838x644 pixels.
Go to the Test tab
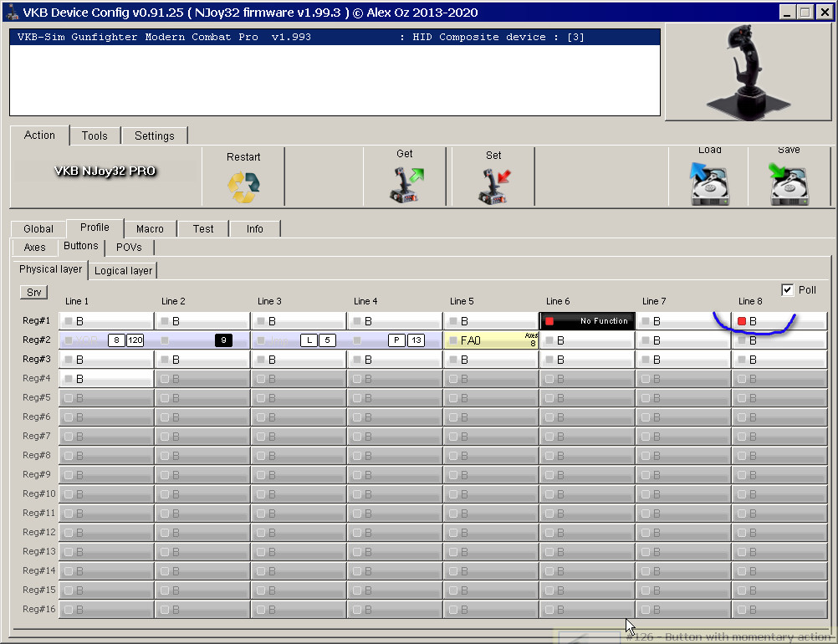pyautogui.click(x=203, y=228)
